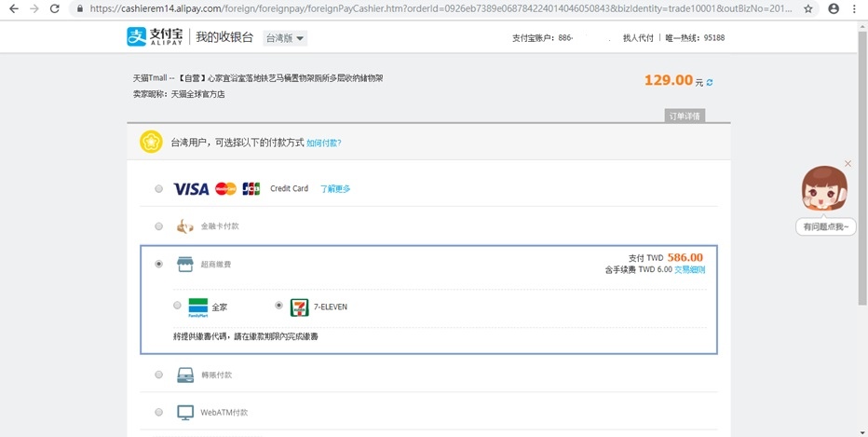This screenshot has height=437, width=868.
Task: Go back with browser back arrow
Action: pyautogui.click(x=14, y=9)
